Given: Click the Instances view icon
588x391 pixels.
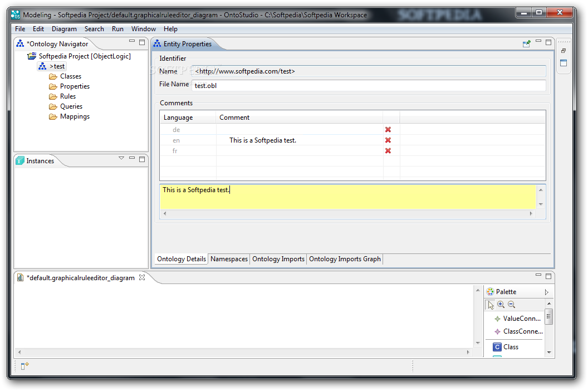Looking at the screenshot, I should click(x=20, y=160).
